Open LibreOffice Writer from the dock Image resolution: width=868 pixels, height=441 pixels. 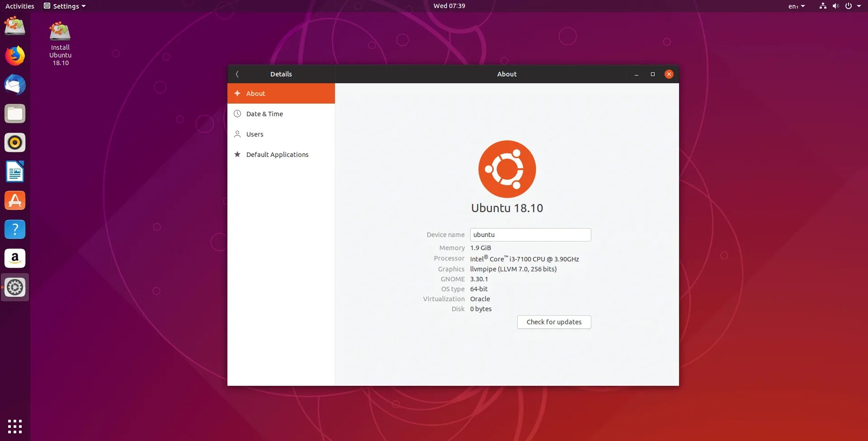tap(15, 171)
